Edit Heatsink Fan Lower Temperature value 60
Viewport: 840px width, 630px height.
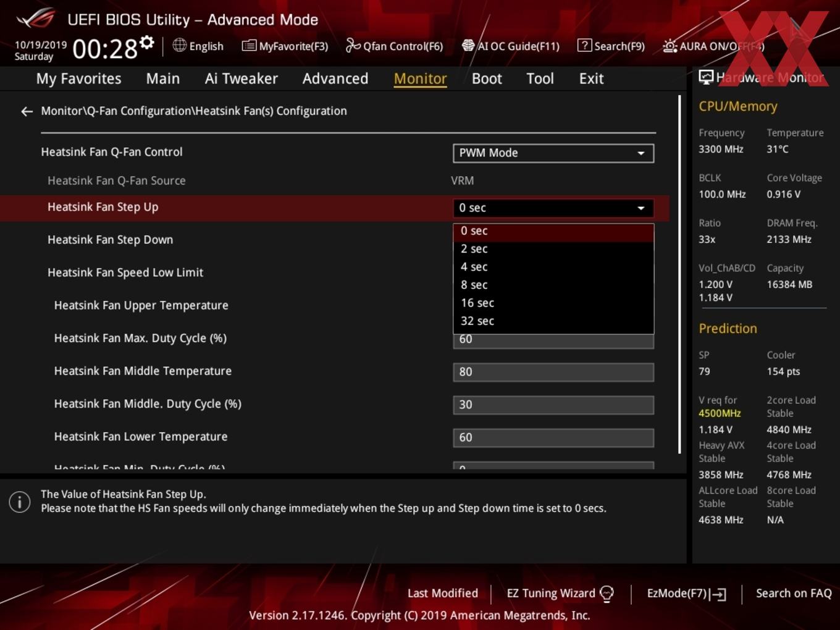tap(553, 437)
